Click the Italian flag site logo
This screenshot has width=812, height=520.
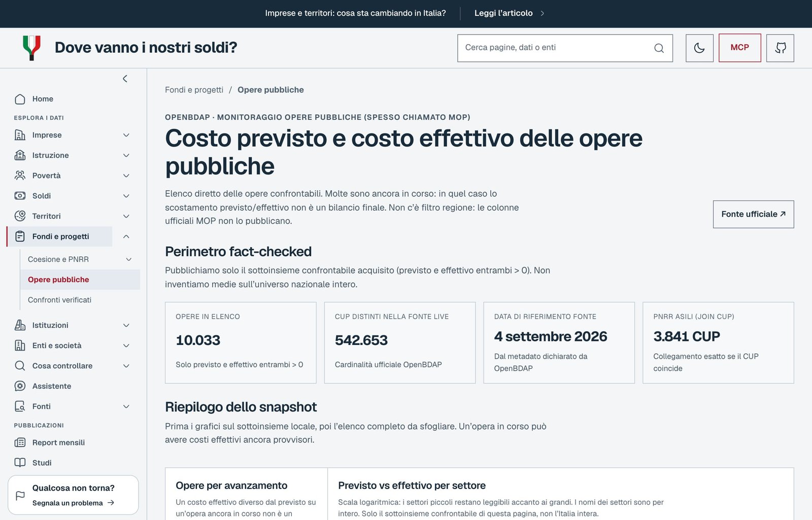coord(31,48)
